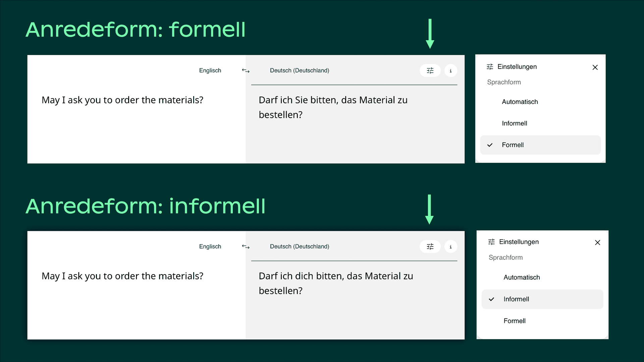Open settings via the sliders icon
This screenshot has height=362, width=644.
tap(430, 70)
